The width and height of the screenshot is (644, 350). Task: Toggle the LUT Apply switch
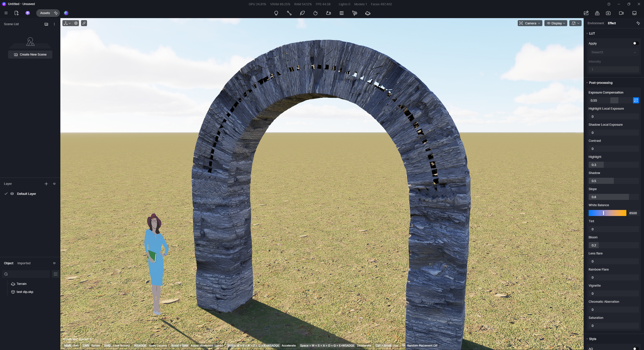[635, 43]
